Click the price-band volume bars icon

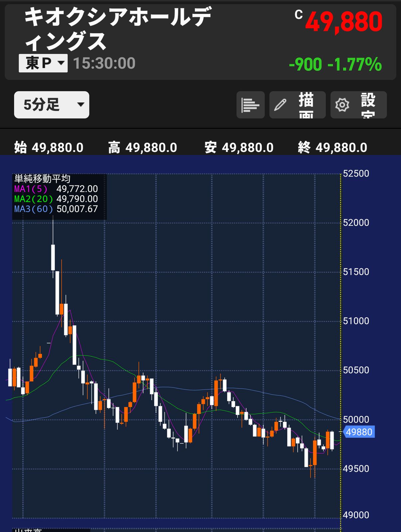point(250,105)
